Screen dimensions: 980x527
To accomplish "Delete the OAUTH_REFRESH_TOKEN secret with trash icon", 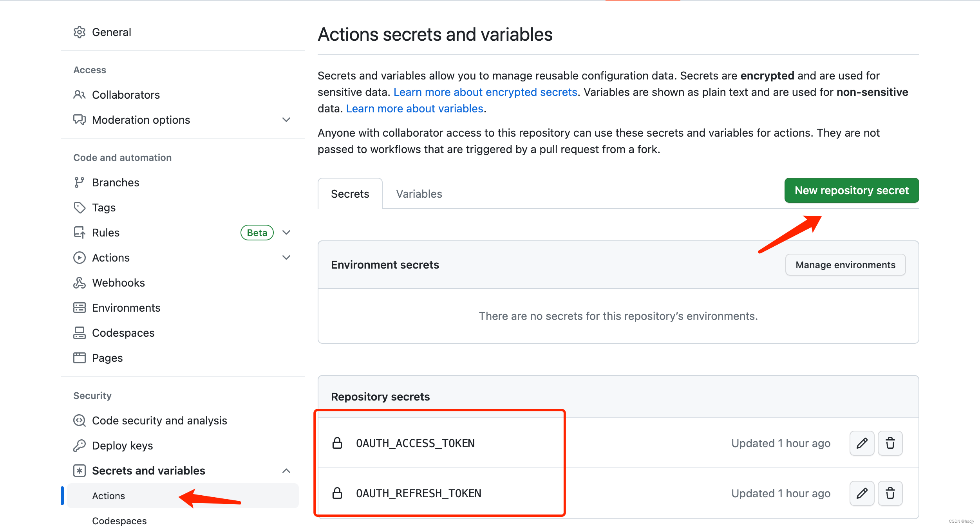I will click(890, 493).
